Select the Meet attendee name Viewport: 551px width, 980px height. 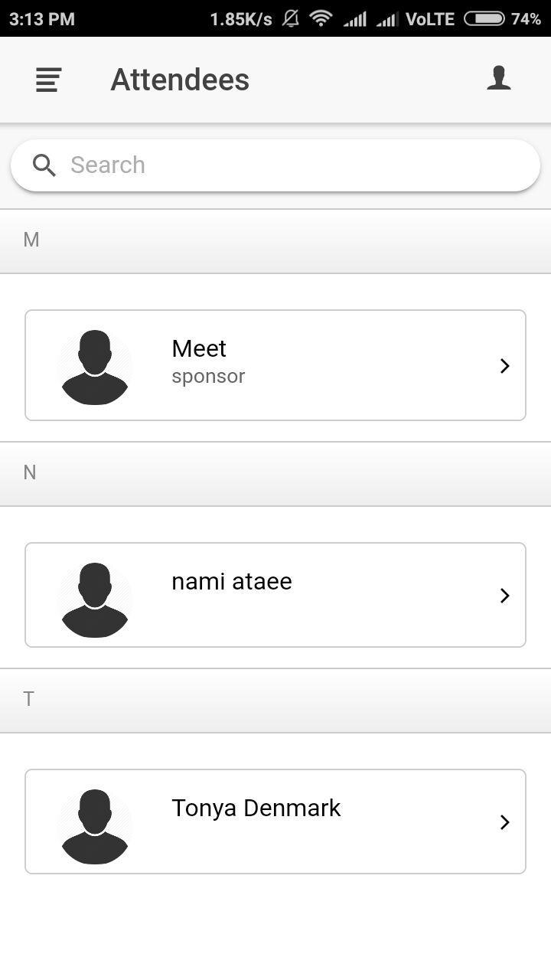pos(199,349)
